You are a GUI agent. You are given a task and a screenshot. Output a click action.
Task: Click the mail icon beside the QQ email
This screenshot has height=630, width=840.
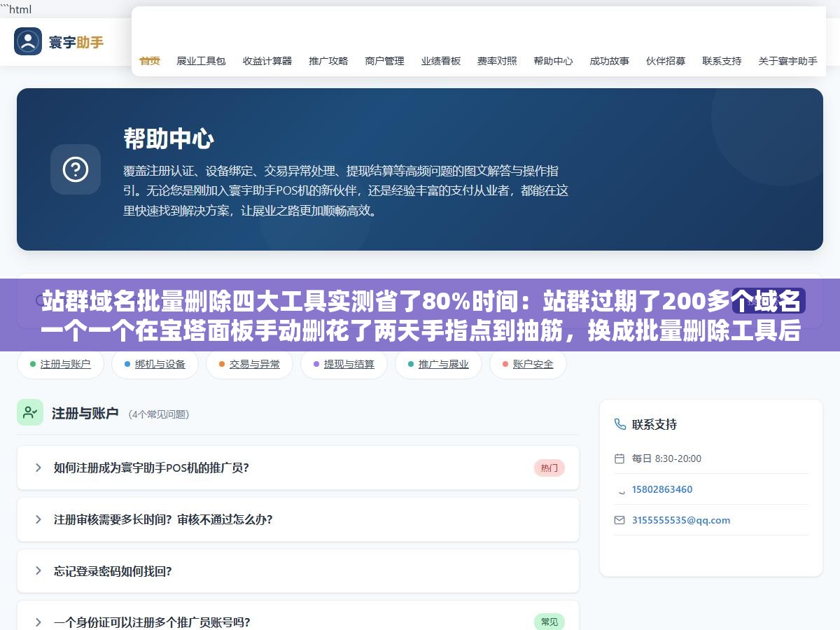click(x=619, y=520)
